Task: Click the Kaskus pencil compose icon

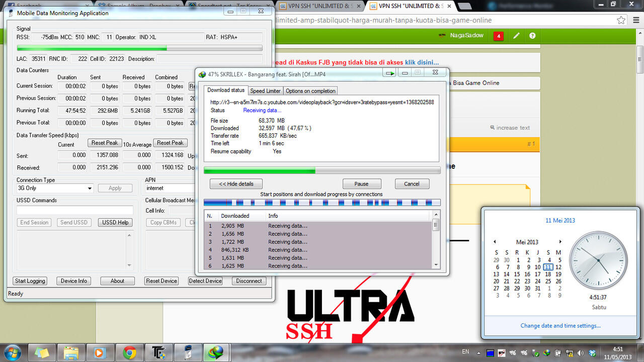Action: [x=516, y=36]
